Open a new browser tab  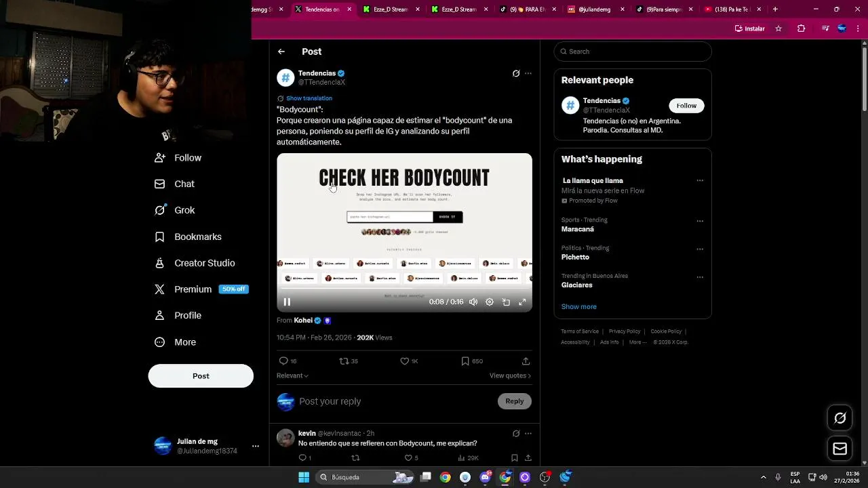(x=775, y=9)
